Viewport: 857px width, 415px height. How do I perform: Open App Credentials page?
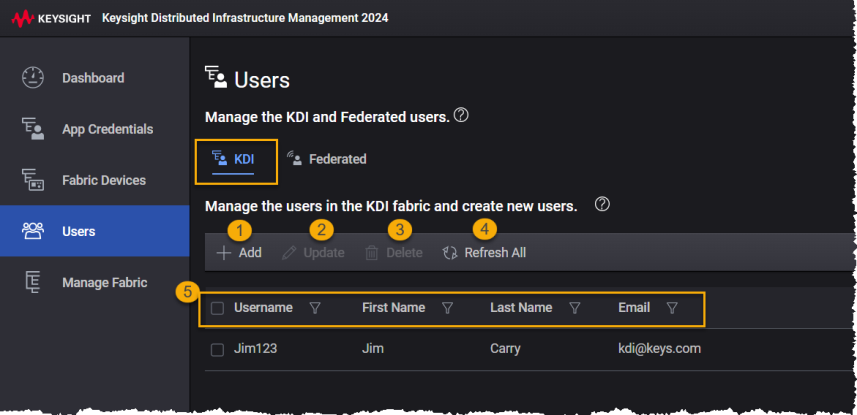click(x=95, y=129)
